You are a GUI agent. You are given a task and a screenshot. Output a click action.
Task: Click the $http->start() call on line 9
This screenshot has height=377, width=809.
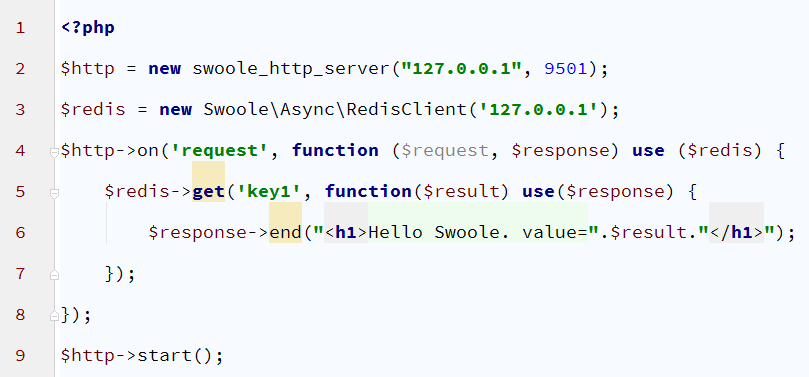pos(142,356)
